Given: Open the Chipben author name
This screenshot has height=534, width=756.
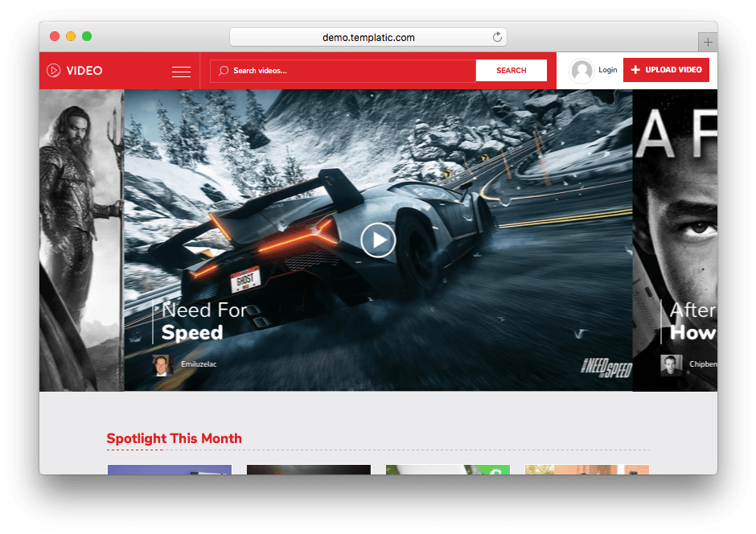Looking at the screenshot, I should [703, 364].
